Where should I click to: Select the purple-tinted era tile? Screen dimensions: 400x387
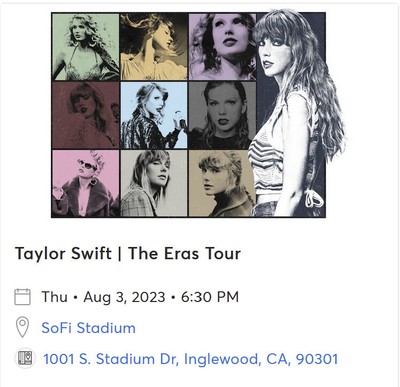[x=222, y=47]
